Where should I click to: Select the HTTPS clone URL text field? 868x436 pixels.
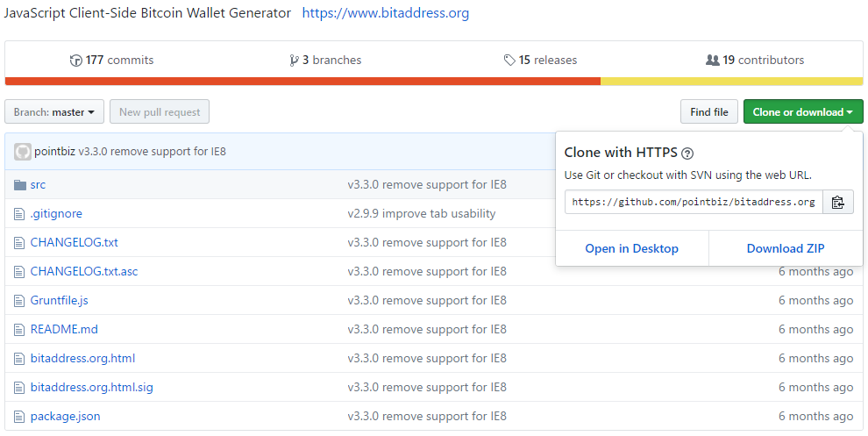coord(694,203)
